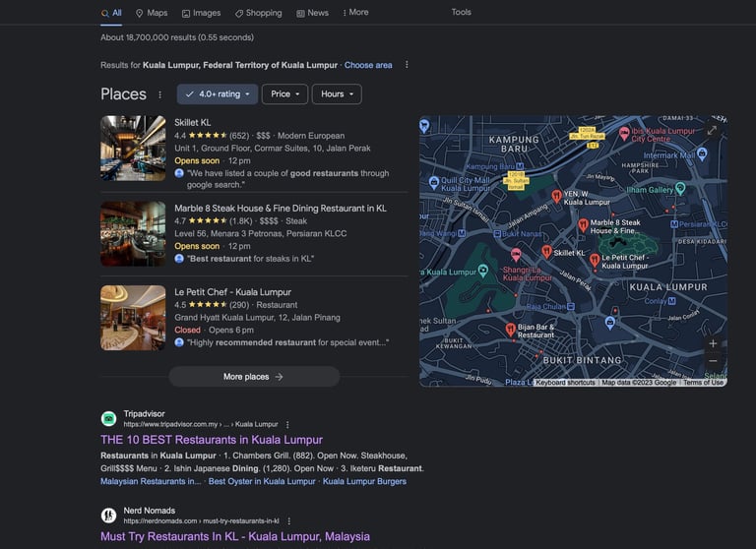Open the map Terms of Use
The width and height of the screenshot is (756, 549).
coord(704,382)
